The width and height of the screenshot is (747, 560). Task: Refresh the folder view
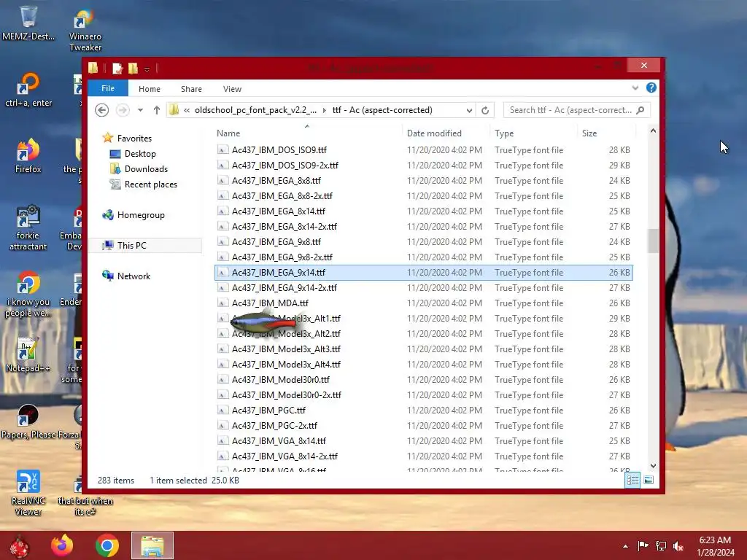pyautogui.click(x=485, y=111)
